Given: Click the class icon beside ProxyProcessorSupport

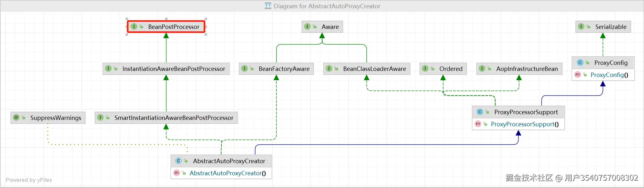Looking at the screenshot, I should click(480, 112).
